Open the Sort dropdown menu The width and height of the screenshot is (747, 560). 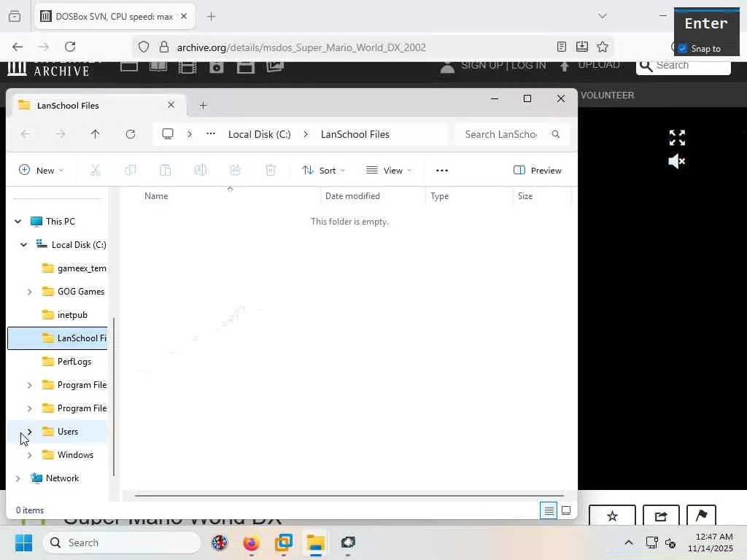tap(323, 170)
